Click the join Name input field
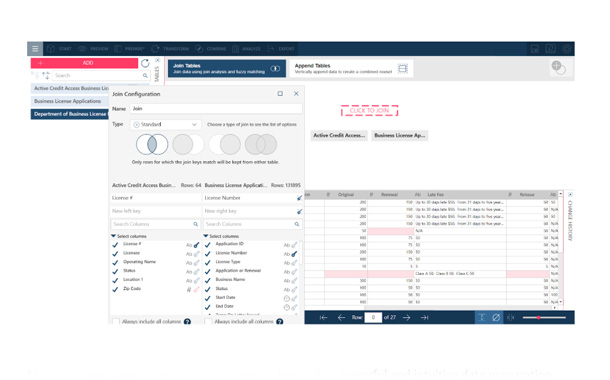 216,109
